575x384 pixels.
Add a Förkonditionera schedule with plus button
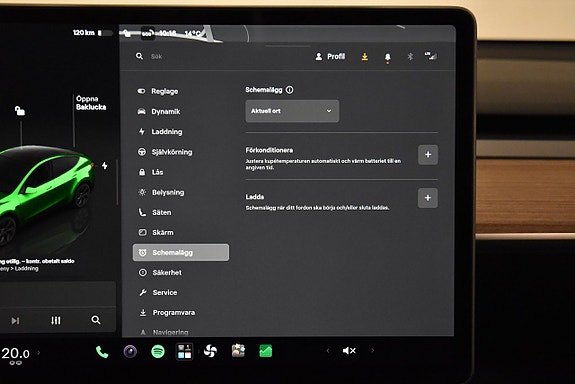point(428,154)
